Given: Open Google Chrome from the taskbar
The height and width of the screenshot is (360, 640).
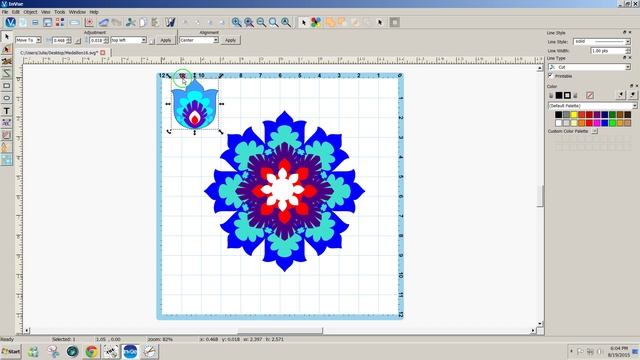Looking at the screenshot, I should (x=91, y=351).
